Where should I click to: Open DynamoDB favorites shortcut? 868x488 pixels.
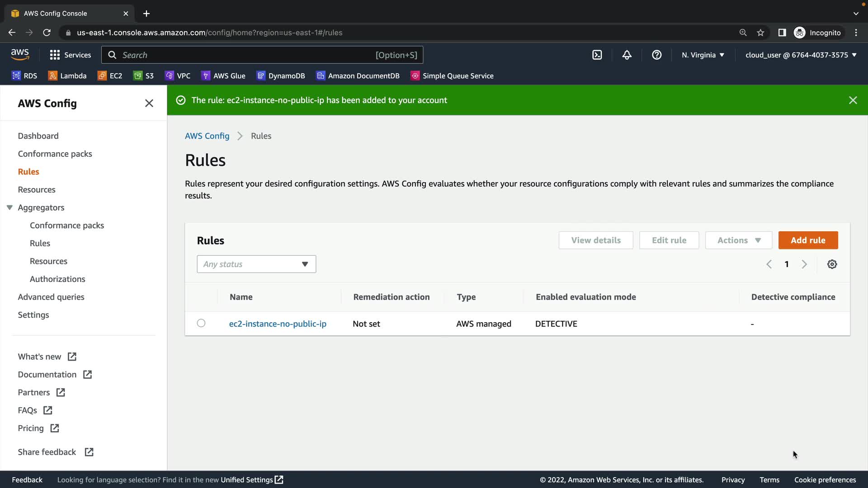click(280, 76)
